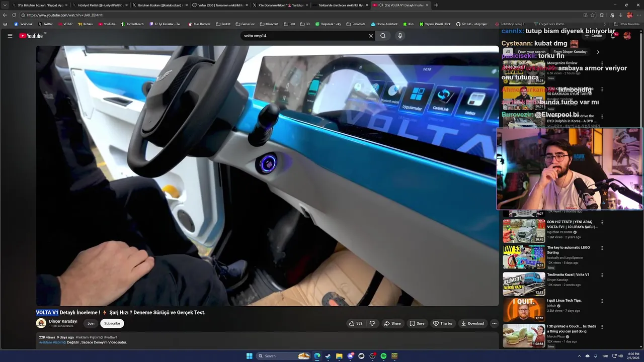Send Thanks to the creator
This screenshot has height=362, width=644.
pyautogui.click(x=443, y=323)
